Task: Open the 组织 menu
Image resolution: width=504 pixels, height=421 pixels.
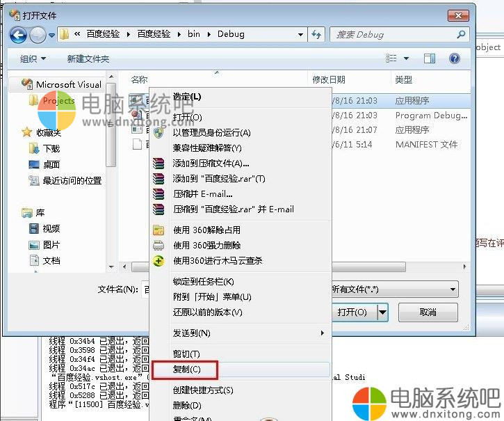Action: pyautogui.click(x=33, y=59)
